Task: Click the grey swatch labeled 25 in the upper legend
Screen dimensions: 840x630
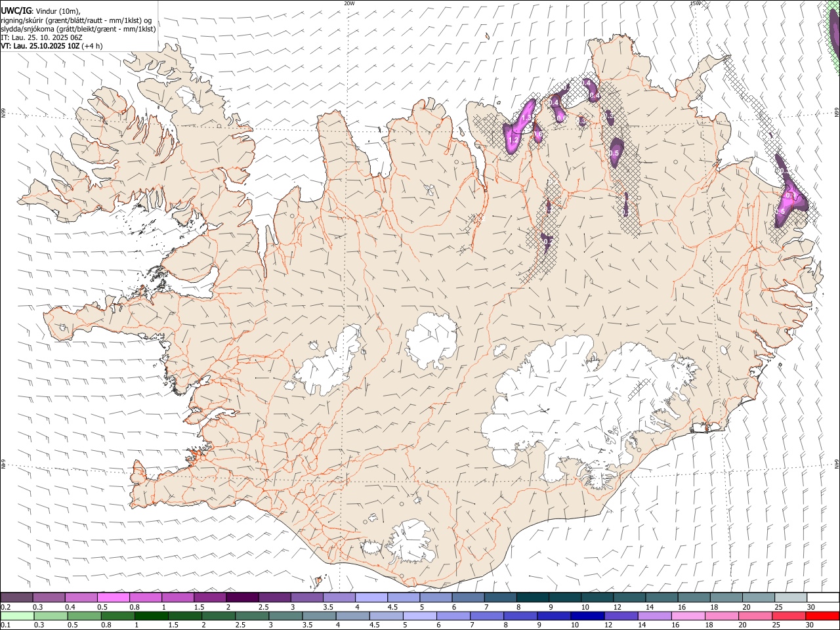Action: coord(791,597)
